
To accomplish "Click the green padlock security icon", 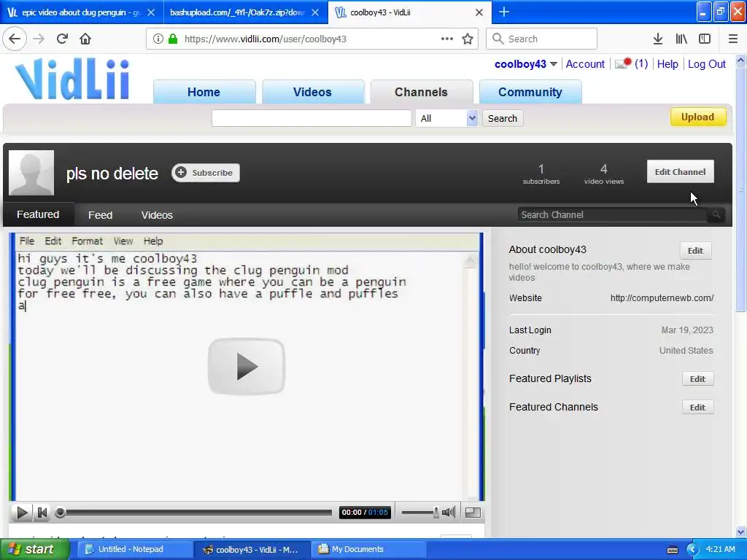I will pos(173,39).
